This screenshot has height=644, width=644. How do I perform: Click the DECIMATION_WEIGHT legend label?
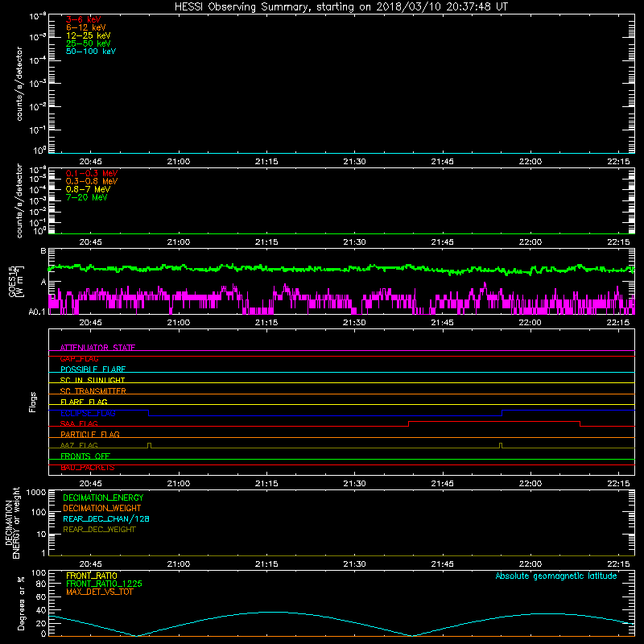(102, 508)
